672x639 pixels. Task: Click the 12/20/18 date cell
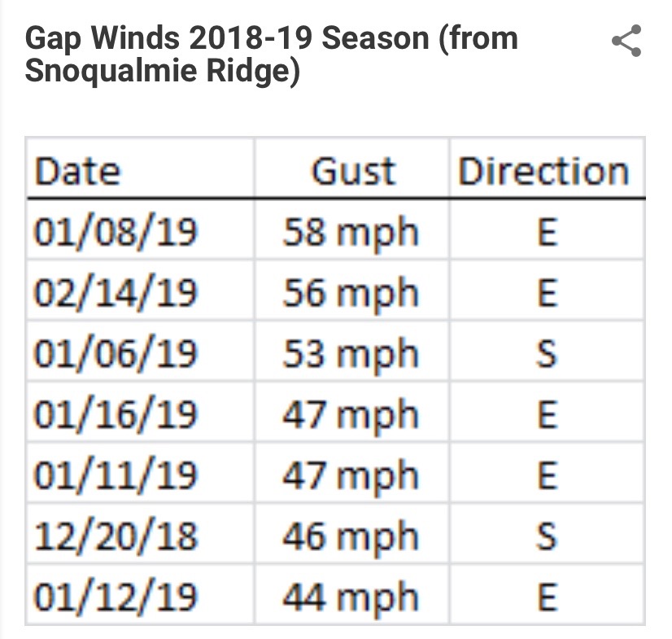(116, 536)
